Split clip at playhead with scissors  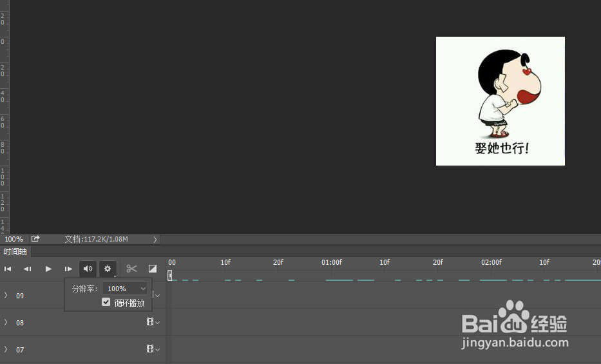[x=131, y=269]
